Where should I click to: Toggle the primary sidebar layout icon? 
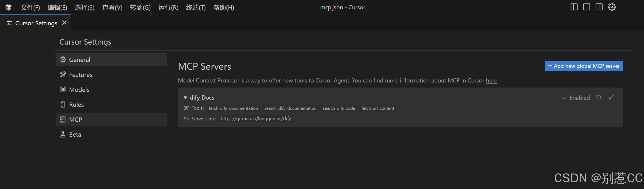point(574,7)
